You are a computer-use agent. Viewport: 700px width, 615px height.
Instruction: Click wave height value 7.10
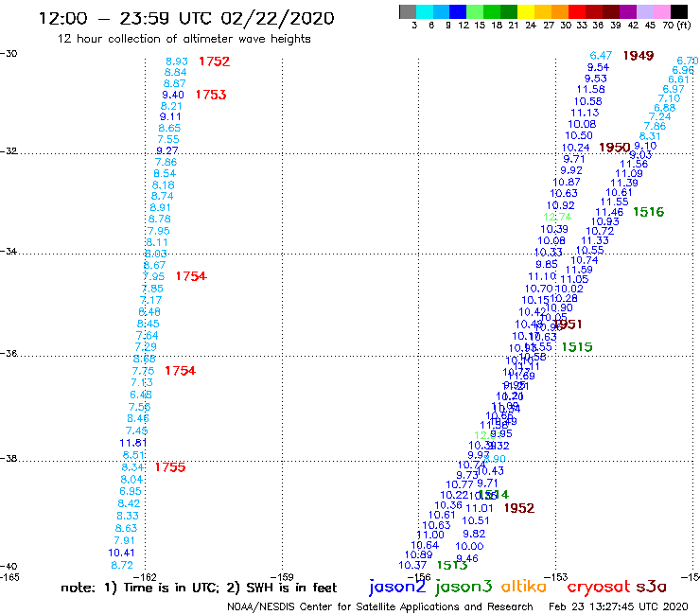pyautogui.click(x=669, y=98)
